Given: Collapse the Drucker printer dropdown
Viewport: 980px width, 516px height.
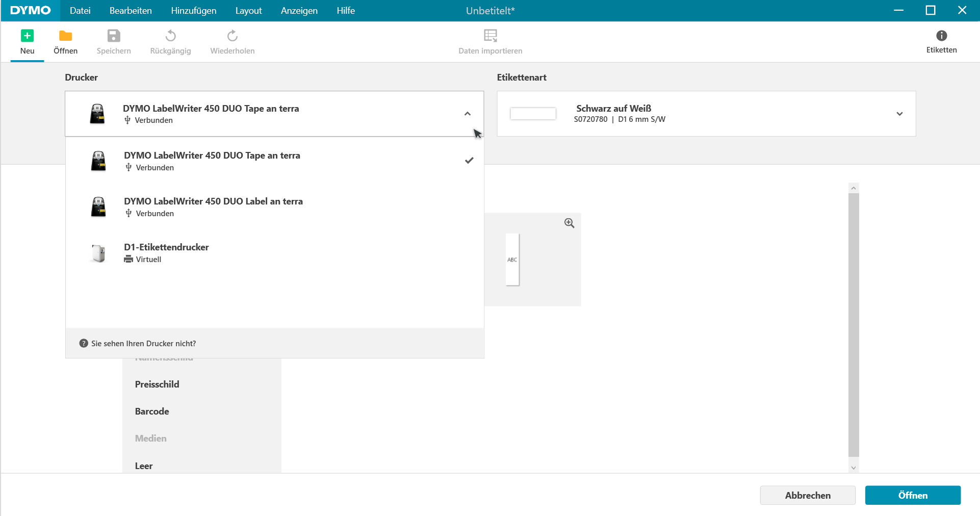Looking at the screenshot, I should click(x=468, y=114).
